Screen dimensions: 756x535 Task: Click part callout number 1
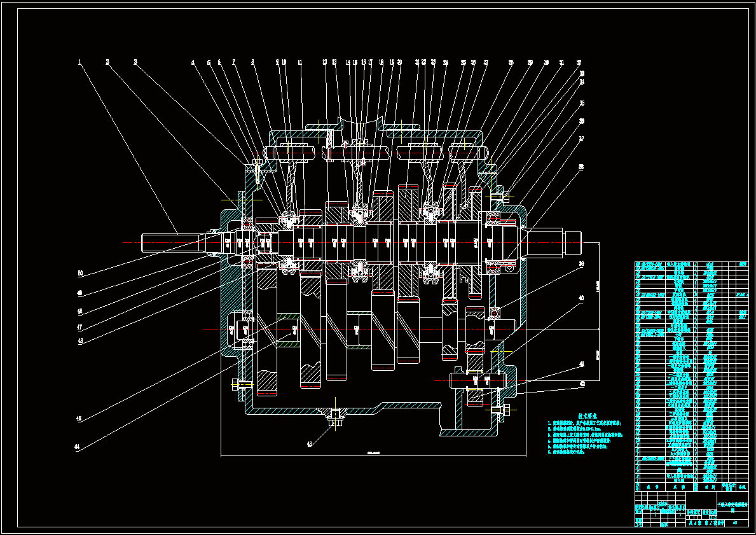(80, 62)
